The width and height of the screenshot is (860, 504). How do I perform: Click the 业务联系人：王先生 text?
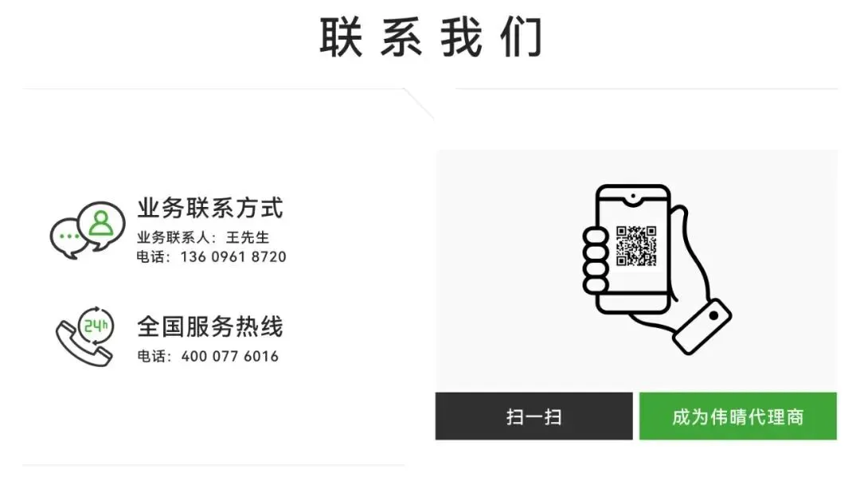tap(203, 237)
